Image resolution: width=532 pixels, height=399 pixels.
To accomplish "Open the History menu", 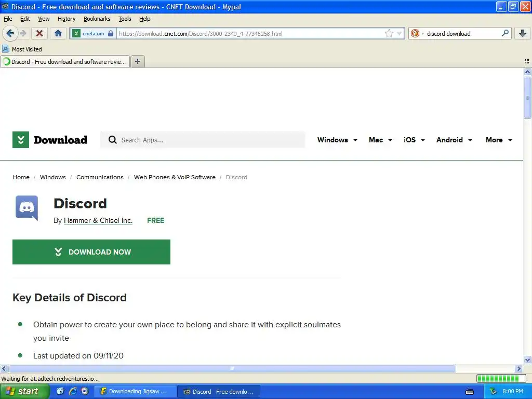I will [66, 19].
